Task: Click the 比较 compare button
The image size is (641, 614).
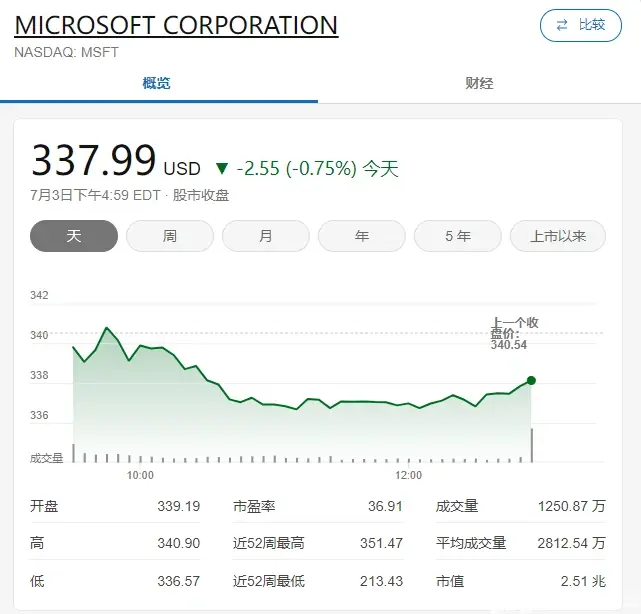Action: point(580,25)
